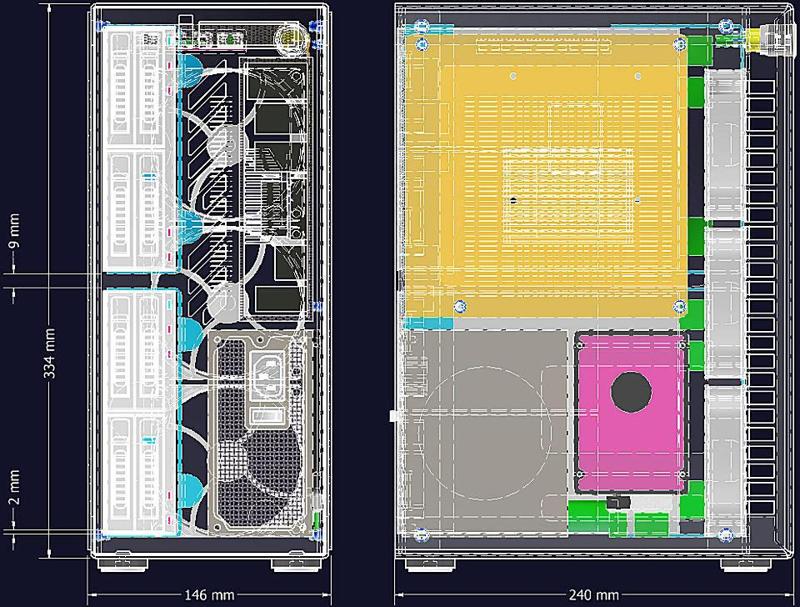The width and height of the screenshot is (800, 607).
Task: Click the 146 mm width dimension label
Action: [x=209, y=595]
